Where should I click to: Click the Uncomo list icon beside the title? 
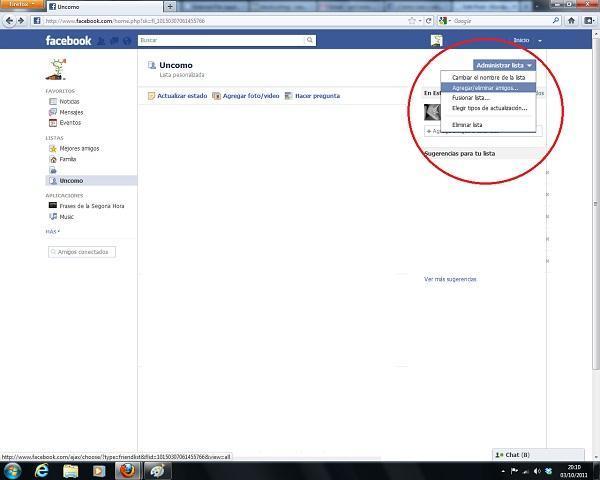(x=152, y=65)
